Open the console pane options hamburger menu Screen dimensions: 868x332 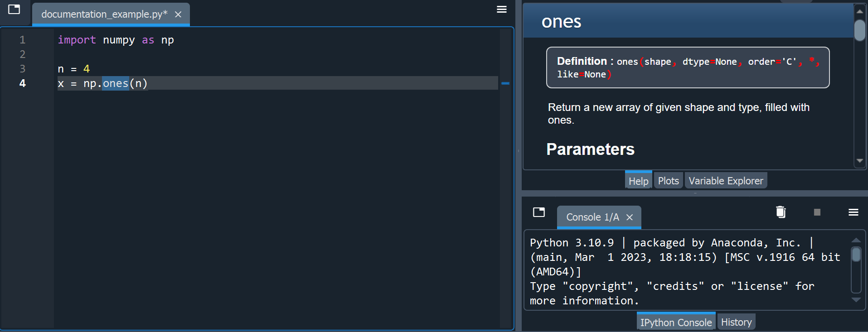(853, 212)
